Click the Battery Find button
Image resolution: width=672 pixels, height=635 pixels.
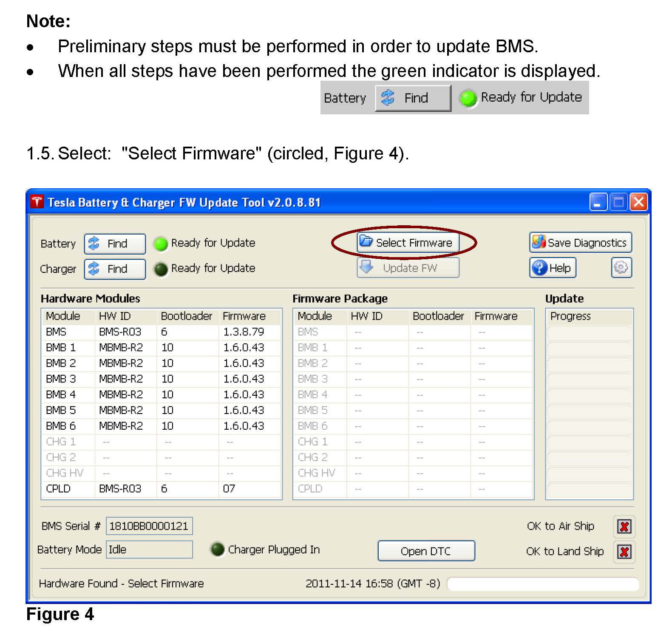tap(115, 244)
